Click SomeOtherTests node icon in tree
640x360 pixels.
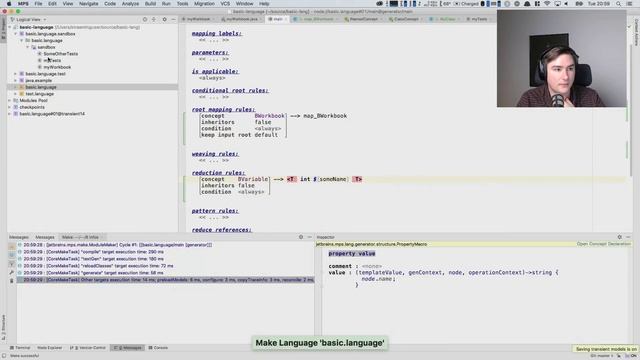click(x=40, y=54)
